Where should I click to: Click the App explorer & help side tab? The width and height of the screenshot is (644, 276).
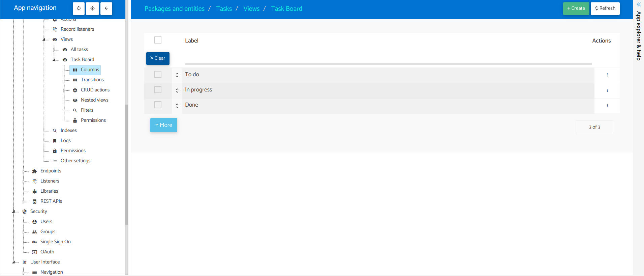point(639,36)
